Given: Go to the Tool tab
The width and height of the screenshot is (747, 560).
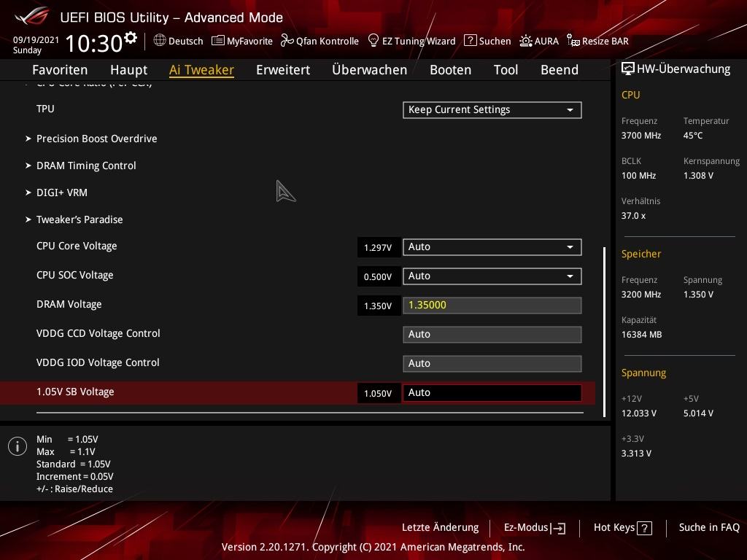Looking at the screenshot, I should (506, 70).
